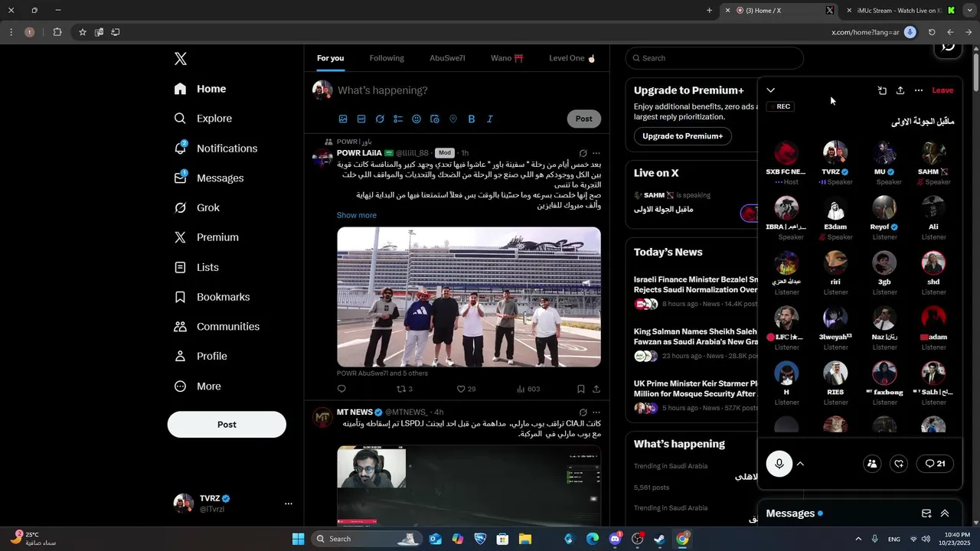Open Premium in the sidebar
Image resolution: width=980 pixels, height=551 pixels.
[x=207, y=237]
